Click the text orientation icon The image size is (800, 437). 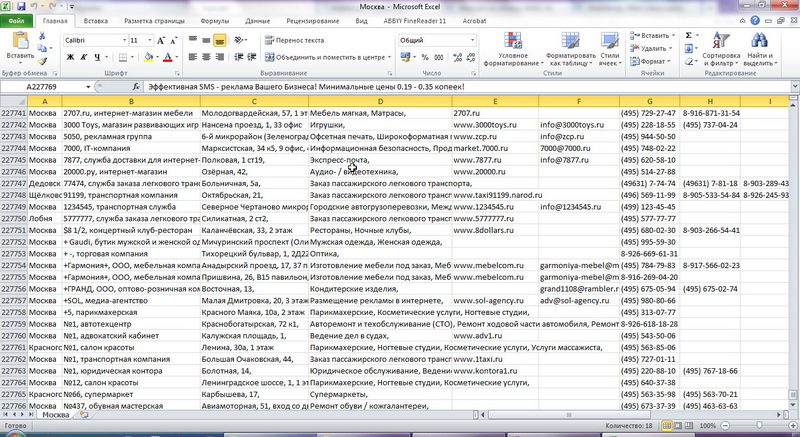238,40
